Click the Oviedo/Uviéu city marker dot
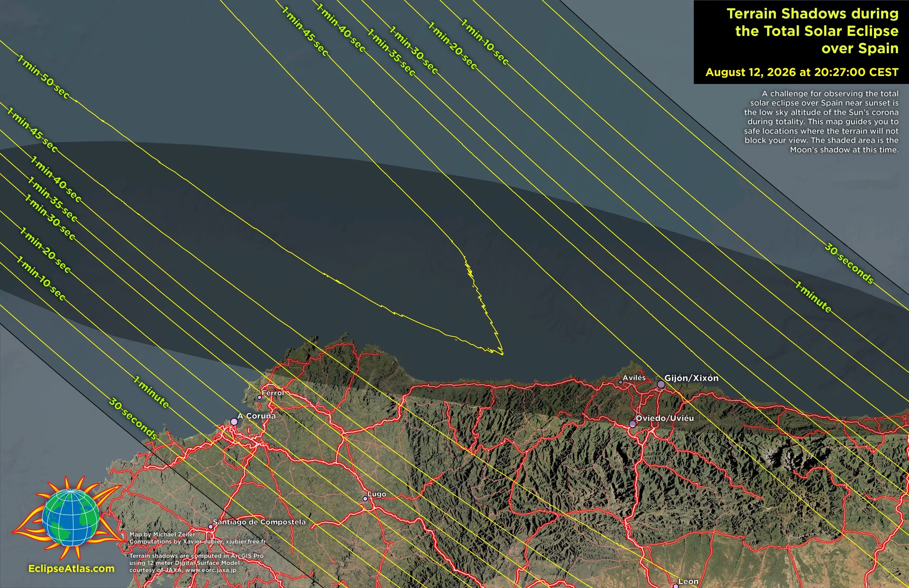Image resolution: width=909 pixels, height=588 pixels. coord(632,424)
